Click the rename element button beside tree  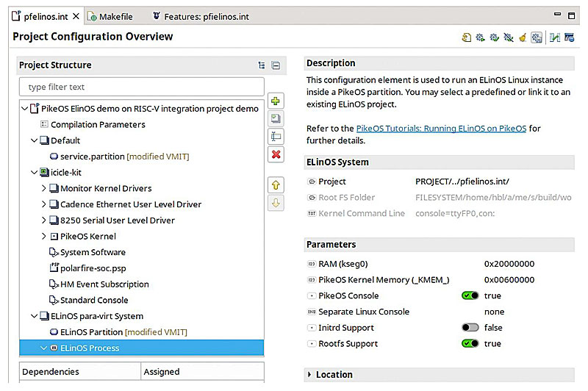pyautogui.click(x=276, y=136)
